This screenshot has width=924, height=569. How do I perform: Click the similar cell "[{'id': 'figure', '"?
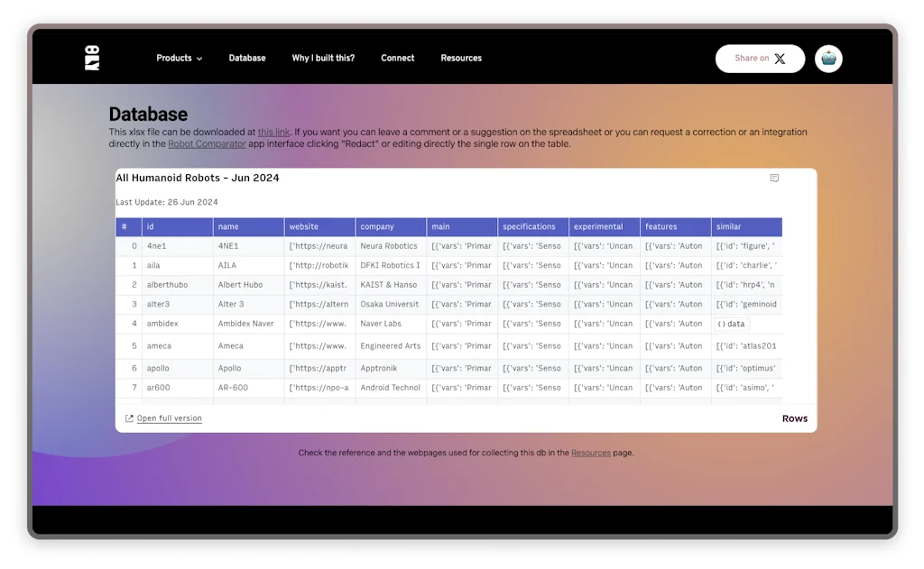point(746,246)
